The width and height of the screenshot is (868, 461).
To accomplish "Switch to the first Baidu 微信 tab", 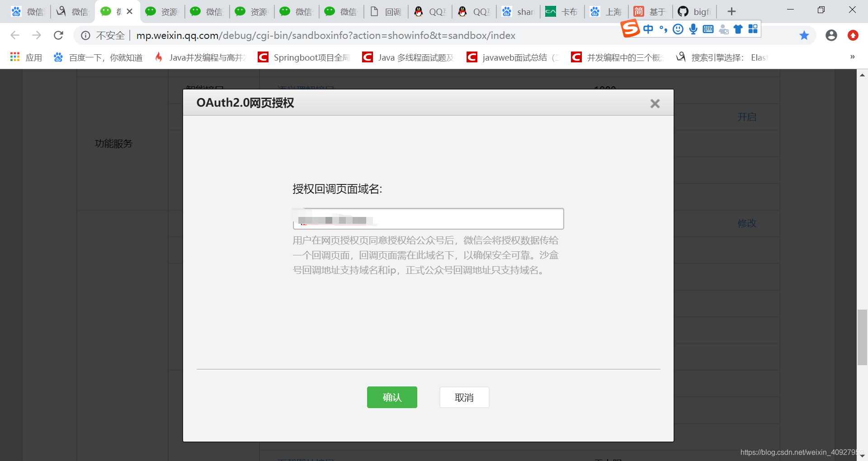I will coord(27,11).
